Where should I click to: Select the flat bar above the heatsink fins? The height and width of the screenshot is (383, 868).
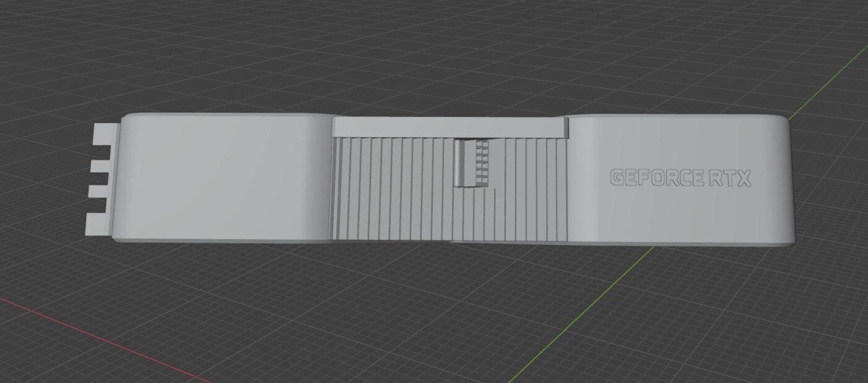449,127
